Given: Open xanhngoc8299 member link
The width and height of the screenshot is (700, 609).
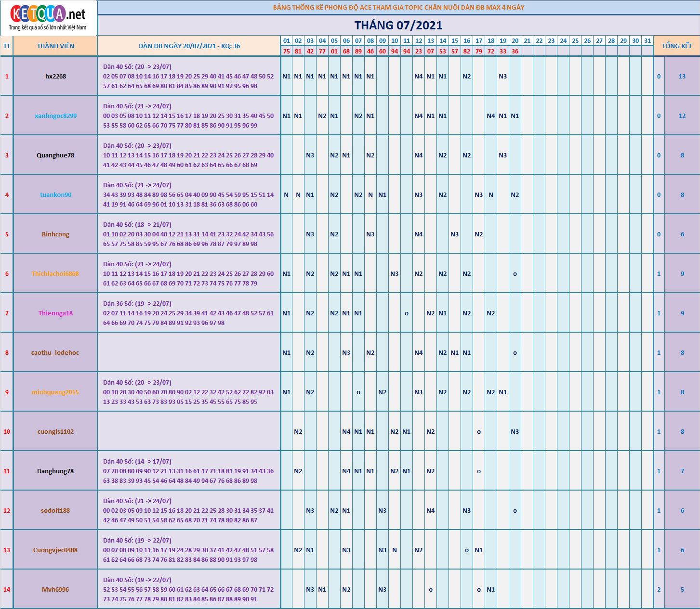Looking at the screenshot, I should pyautogui.click(x=55, y=116).
